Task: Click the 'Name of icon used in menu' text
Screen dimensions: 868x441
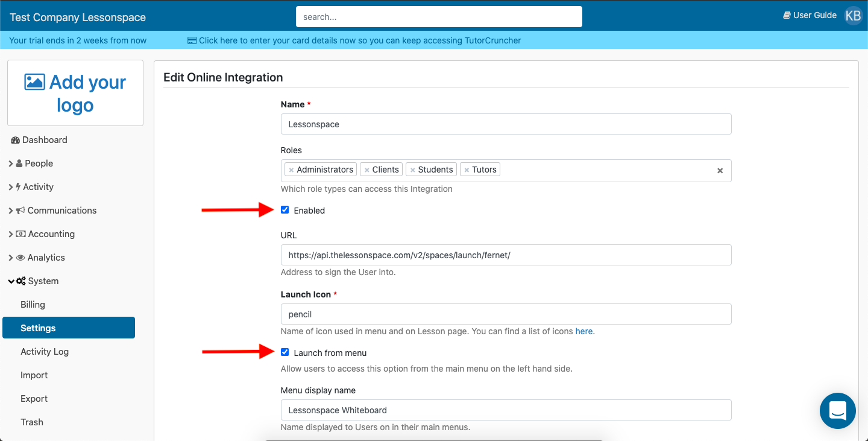Action: 438,331
